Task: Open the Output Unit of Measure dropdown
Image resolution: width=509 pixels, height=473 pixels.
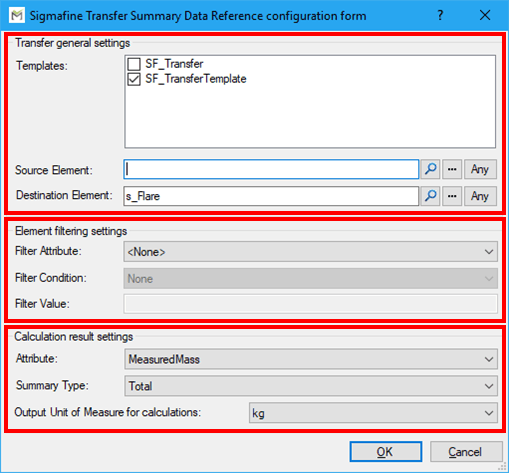Action: (x=373, y=413)
